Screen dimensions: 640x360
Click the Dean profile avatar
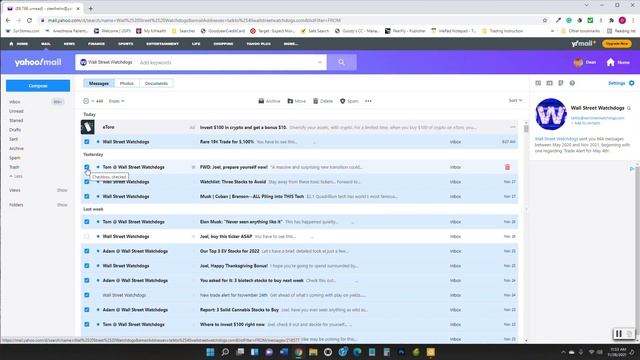click(x=578, y=62)
